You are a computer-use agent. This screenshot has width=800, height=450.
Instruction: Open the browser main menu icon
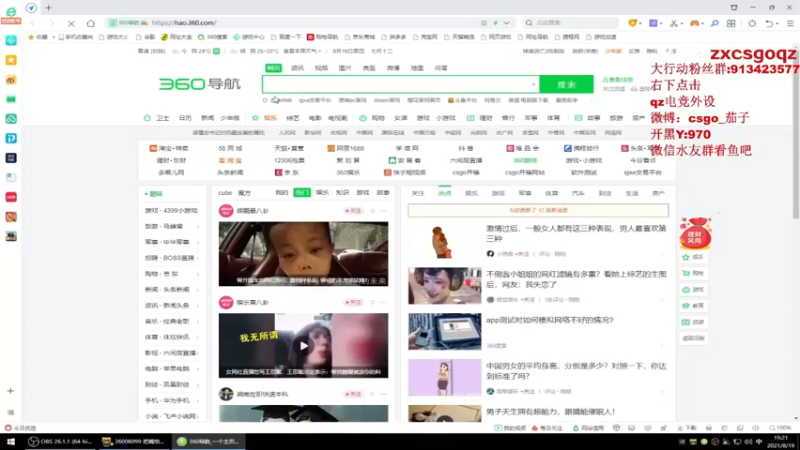[x=790, y=23]
